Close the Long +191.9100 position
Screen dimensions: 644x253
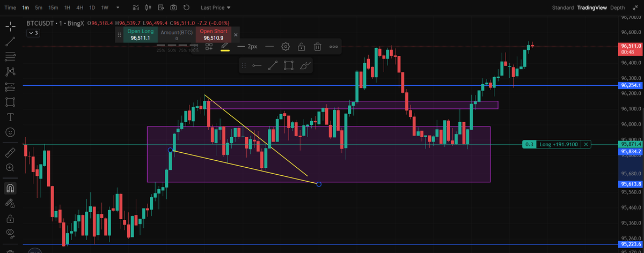coord(586,144)
